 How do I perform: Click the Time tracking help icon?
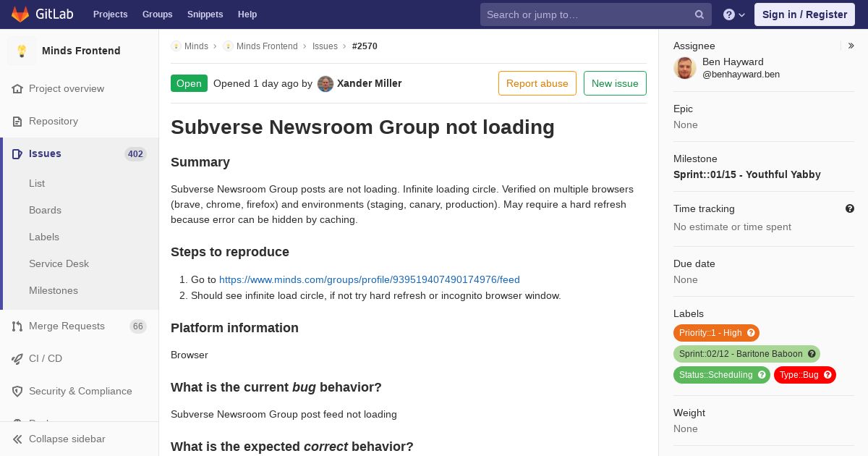(x=850, y=208)
